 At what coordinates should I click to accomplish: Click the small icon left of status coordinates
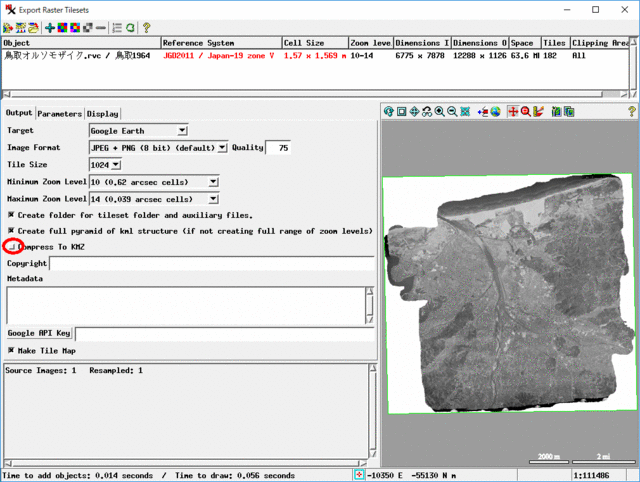tap(359, 475)
